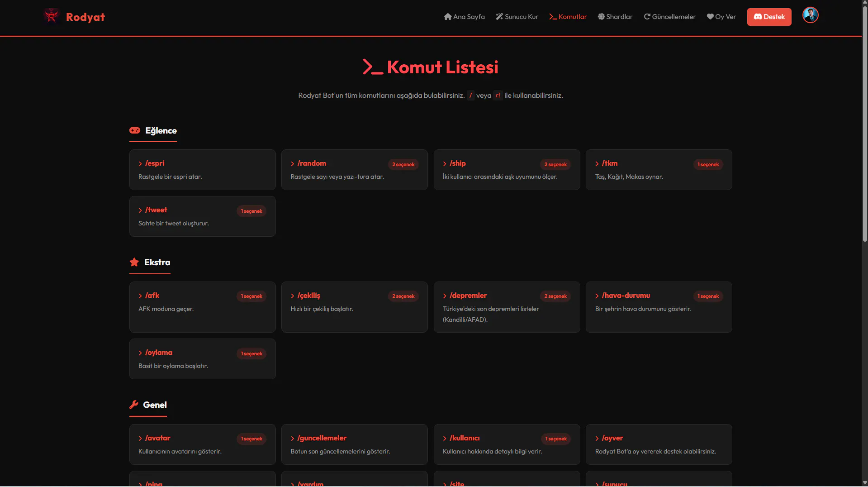This screenshot has height=487, width=868.
Task: Open the Sunucu Kur page
Action: click(517, 17)
